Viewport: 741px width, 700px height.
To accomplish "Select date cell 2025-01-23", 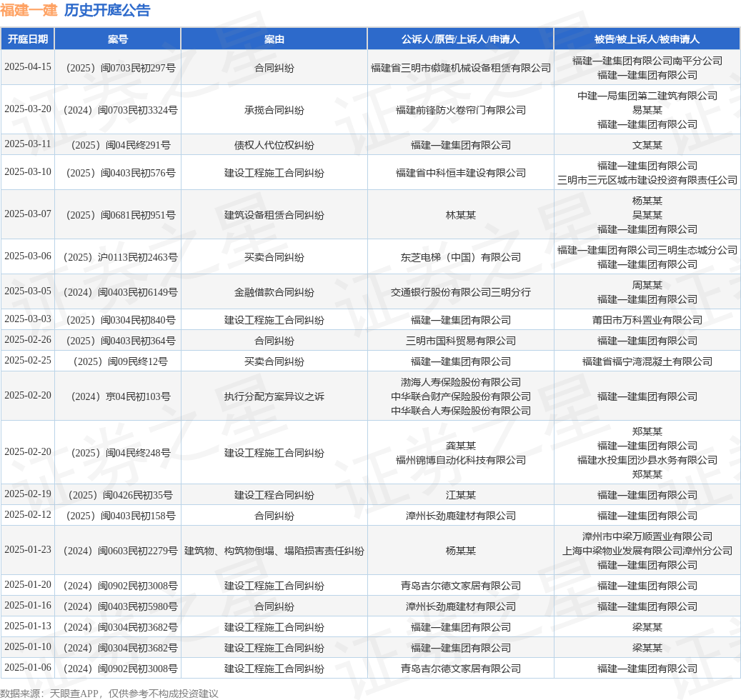I will click(x=28, y=549).
